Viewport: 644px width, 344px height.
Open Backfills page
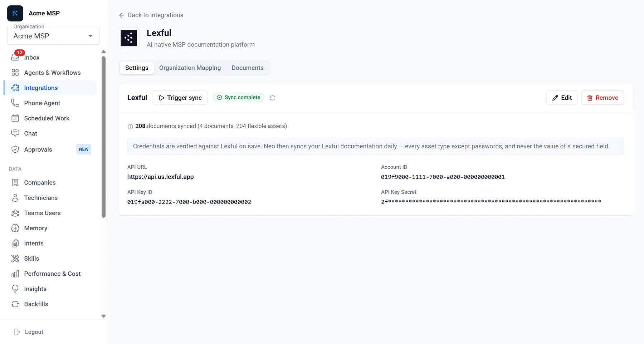[50, 304]
